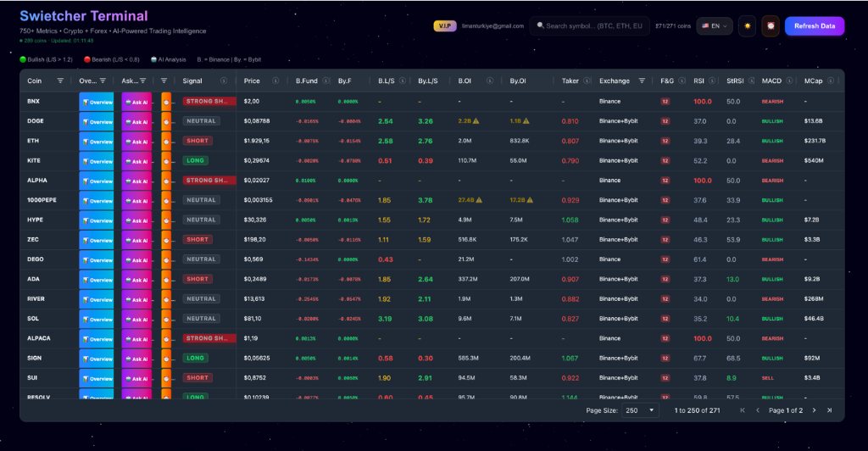
Task: Click the ETH MCap value $231.7B
Action: [x=815, y=141]
